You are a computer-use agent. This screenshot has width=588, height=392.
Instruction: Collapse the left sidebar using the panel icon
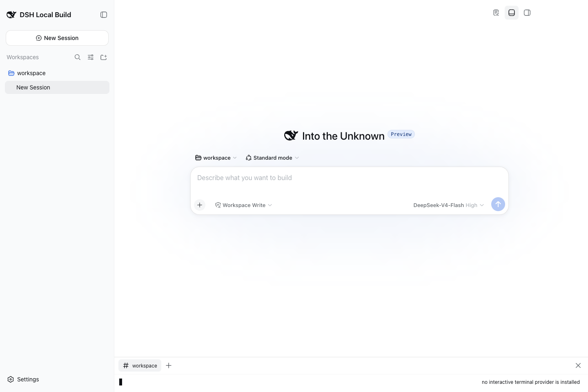pyautogui.click(x=104, y=15)
